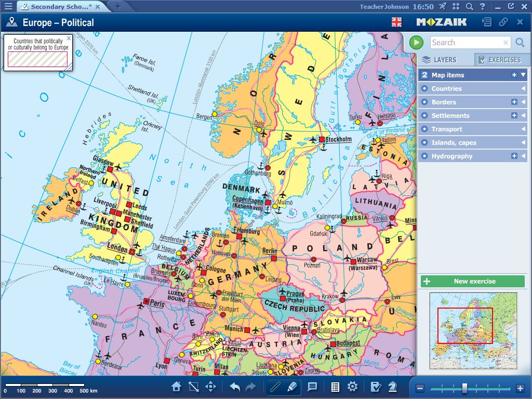Switch to the Layers tab
Image resolution: width=532 pixels, height=399 pixels.
[x=440, y=60]
